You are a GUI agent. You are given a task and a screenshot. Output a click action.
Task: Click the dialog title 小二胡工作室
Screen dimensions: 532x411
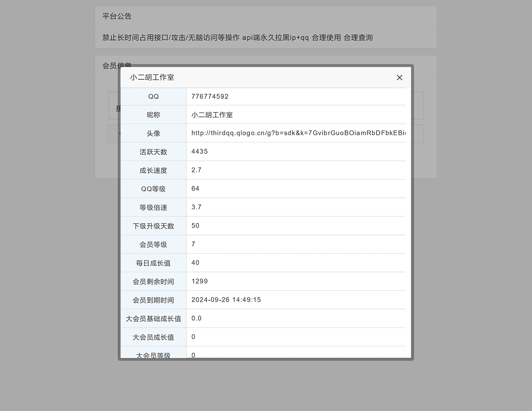(x=152, y=77)
